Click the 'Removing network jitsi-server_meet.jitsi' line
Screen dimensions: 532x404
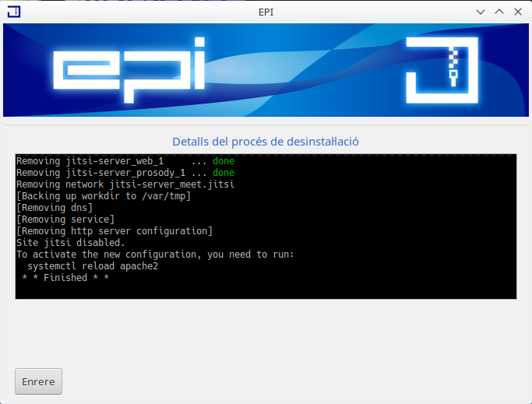tap(125, 184)
